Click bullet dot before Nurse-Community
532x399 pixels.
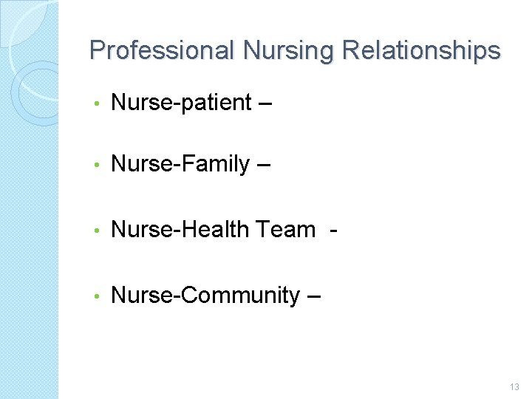(x=97, y=296)
